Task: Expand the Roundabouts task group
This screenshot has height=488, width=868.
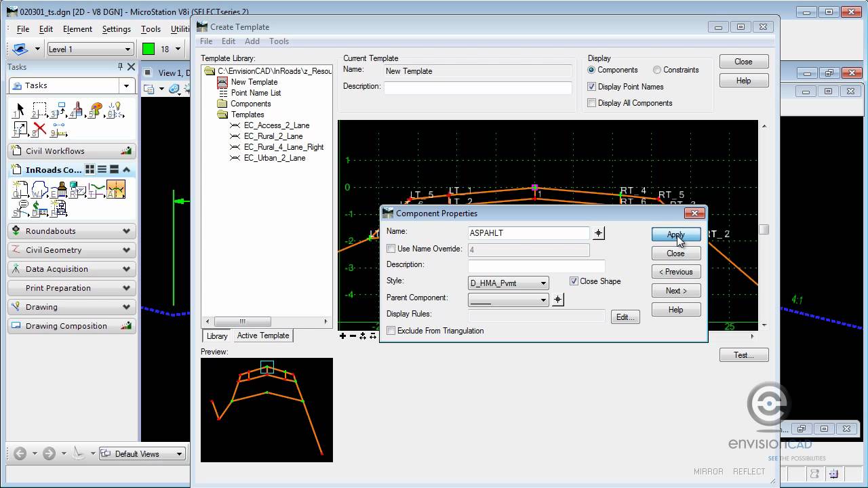Action: pos(126,231)
